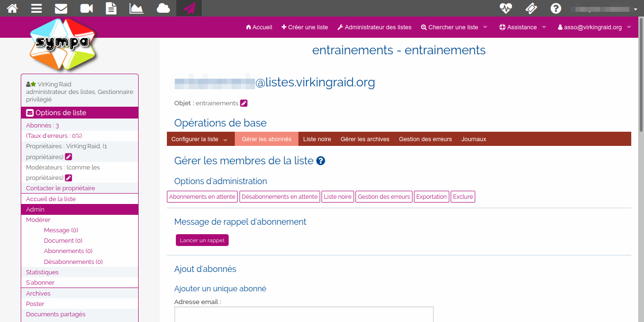The height and width of the screenshot is (322, 644).
Task: Click help icon beside Gérer les membres
Action: point(321,161)
